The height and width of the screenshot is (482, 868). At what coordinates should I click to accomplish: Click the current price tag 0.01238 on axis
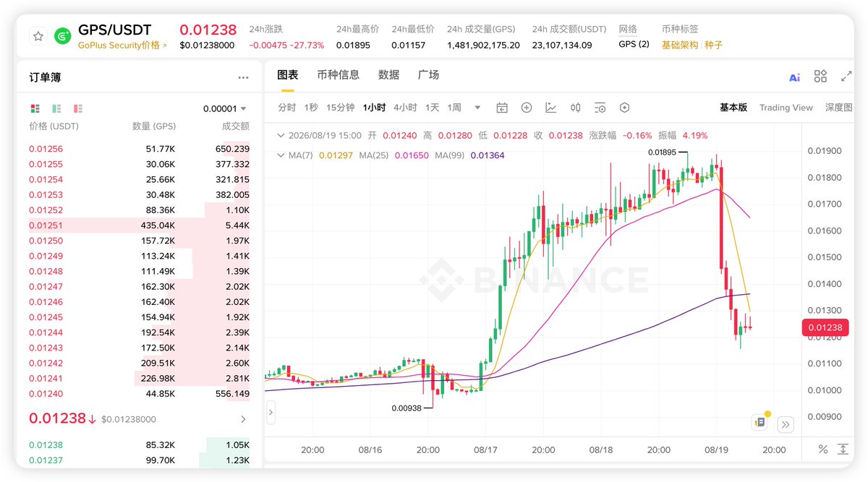(x=825, y=327)
